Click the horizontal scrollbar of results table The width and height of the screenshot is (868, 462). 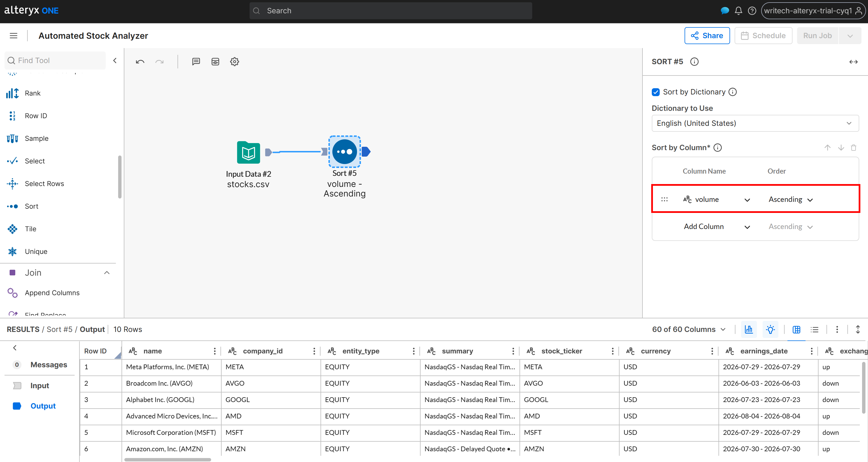coord(168,460)
